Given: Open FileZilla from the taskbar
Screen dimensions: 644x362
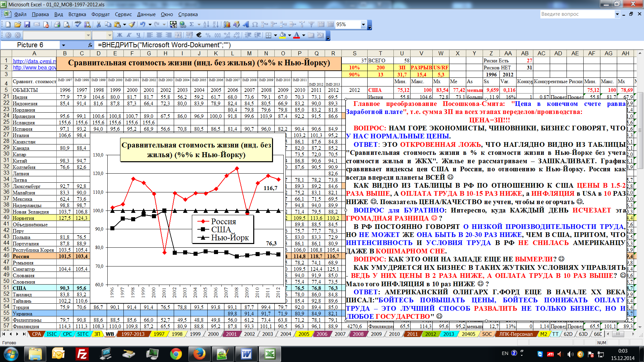Looking at the screenshot, I should click(82, 354).
